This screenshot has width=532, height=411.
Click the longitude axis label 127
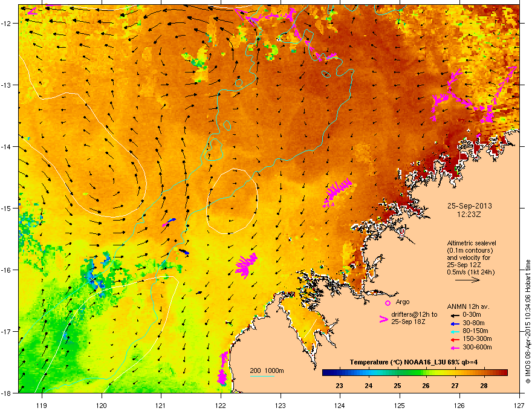(519, 405)
